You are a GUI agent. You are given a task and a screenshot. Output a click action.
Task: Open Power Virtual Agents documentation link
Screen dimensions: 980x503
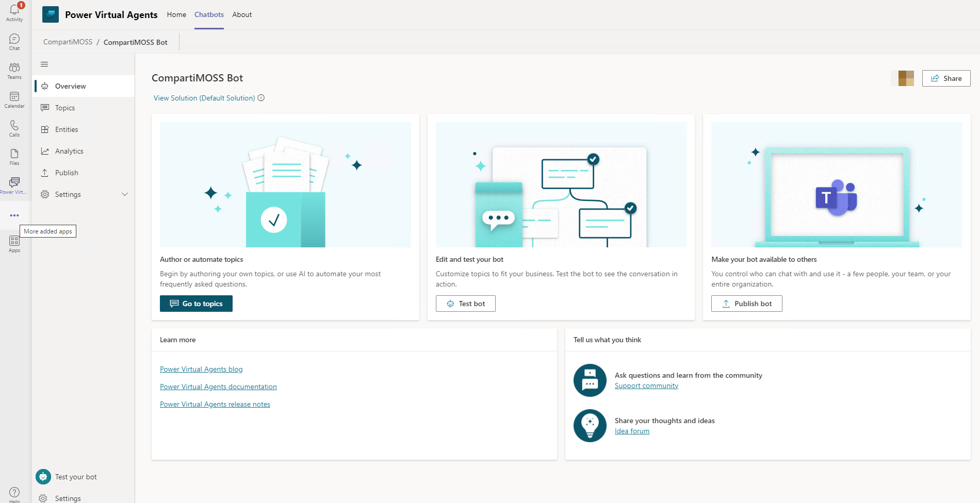coord(218,387)
